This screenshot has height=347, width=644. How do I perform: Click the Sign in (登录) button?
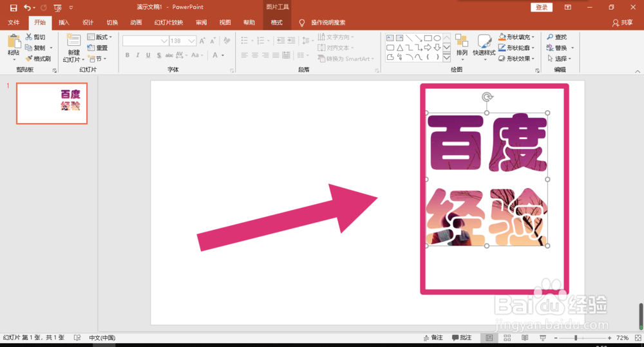(x=542, y=7)
